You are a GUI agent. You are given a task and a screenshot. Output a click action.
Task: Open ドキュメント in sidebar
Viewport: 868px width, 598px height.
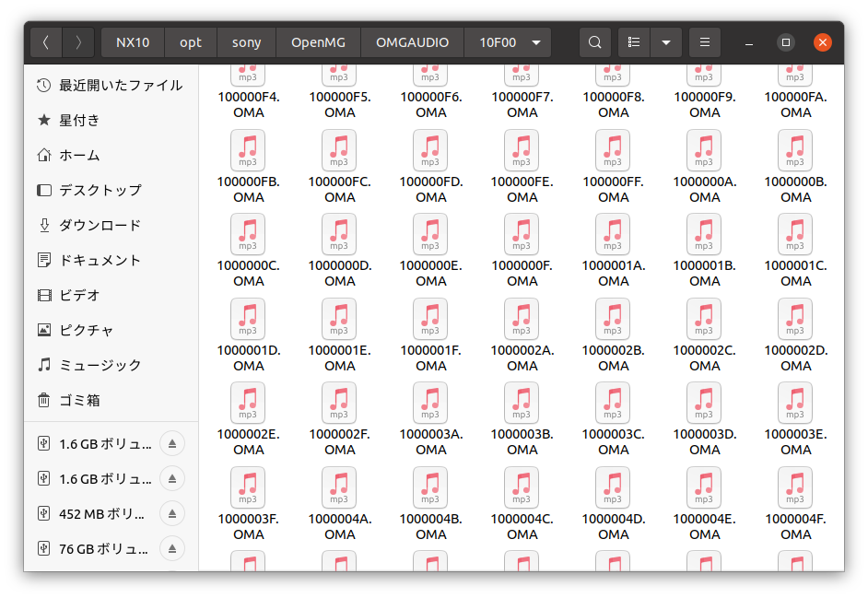coord(111,260)
